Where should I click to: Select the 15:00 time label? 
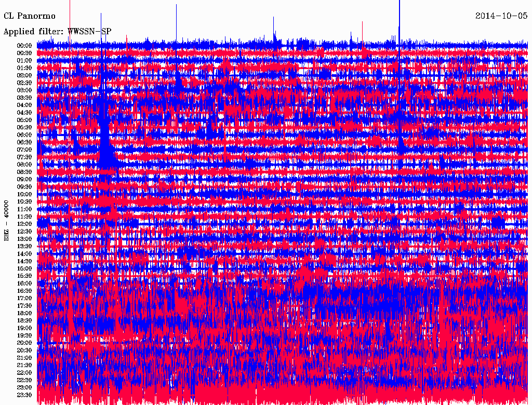(24, 268)
